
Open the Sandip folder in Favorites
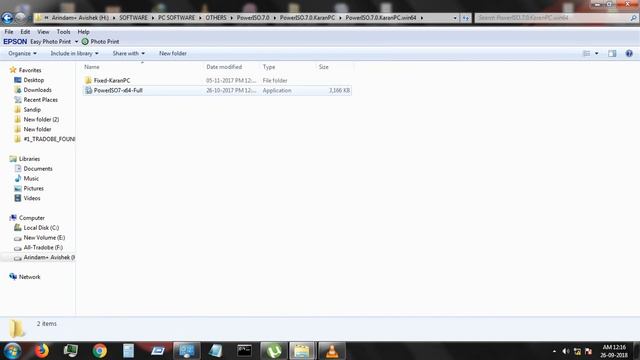click(x=32, y=109)
